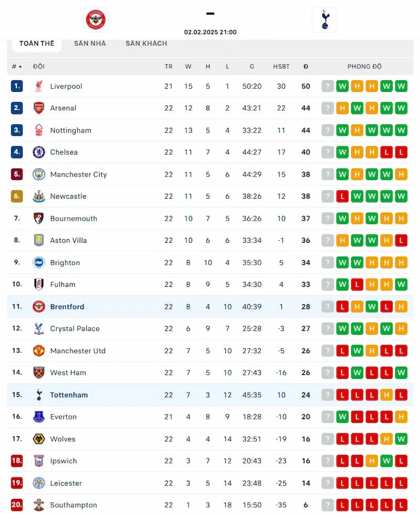Image resolution: width=420 pixels, height=514 pixels.
Task: Click the Southampton club crest icon
Action: click(x=39, y=506)
